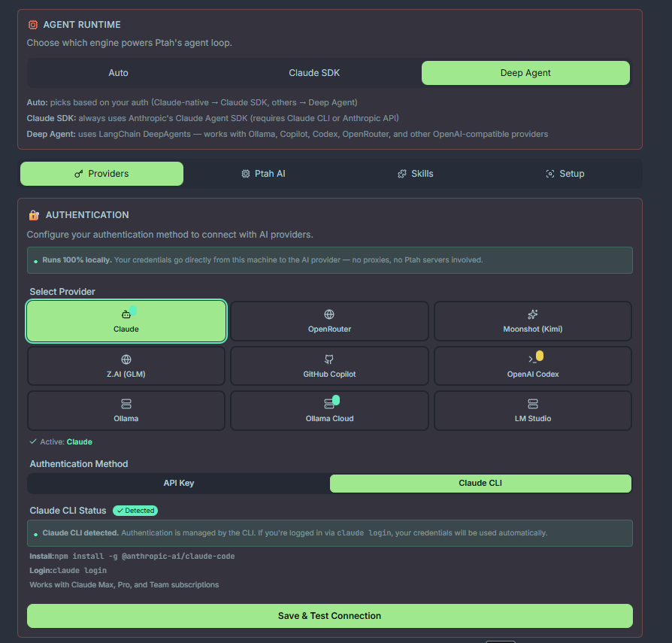This screenshot has width=672, height=643.
Task: Set agent runtime to Auto
Action: point(118,73)
